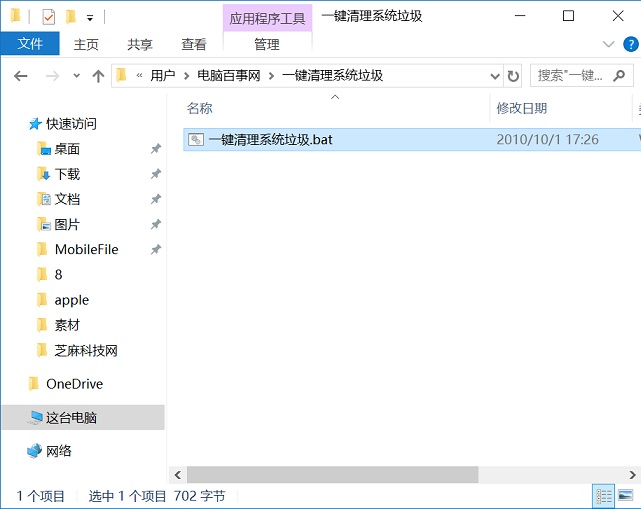Open Help with the blue question icon
This screenshot has width=641, height=509.
(630, 44)
